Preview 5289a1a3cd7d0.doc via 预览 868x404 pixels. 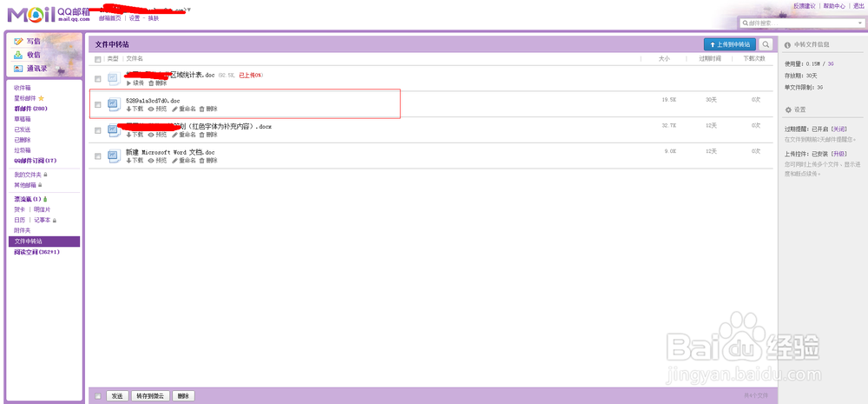click(x=157, y=109)
